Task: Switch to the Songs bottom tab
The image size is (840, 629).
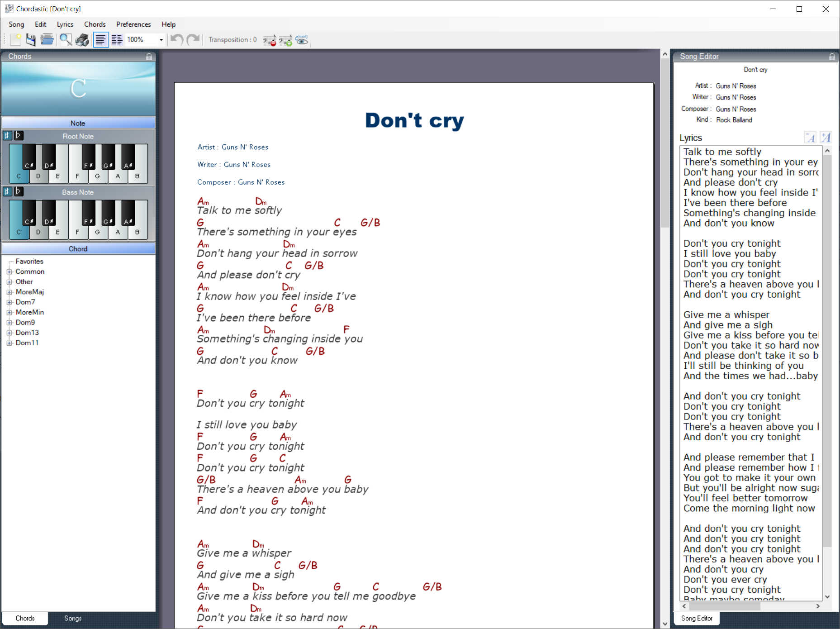Action: pyautogui.click(x=73, y=619)
